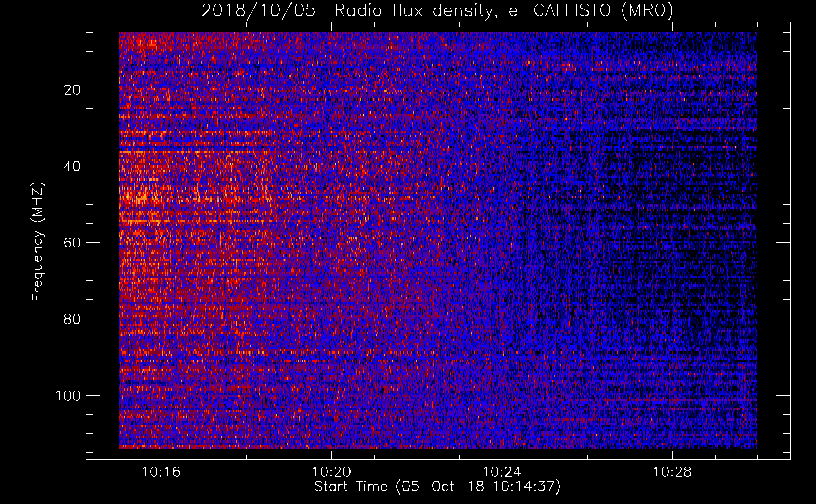
Task: Click the '80' frequency tick label
Action: (73, 319)
